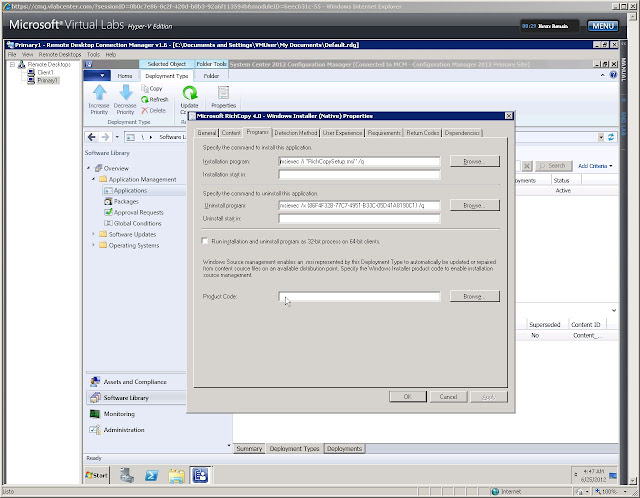Collapse the Overview tree node
640x498 pixels.
coord(89,168)
